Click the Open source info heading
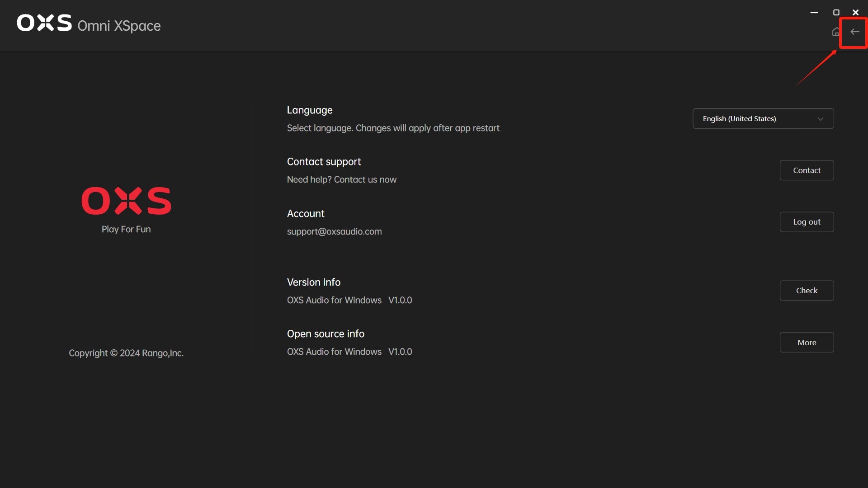This screenshot has width=868, height=488. [325, 334]
